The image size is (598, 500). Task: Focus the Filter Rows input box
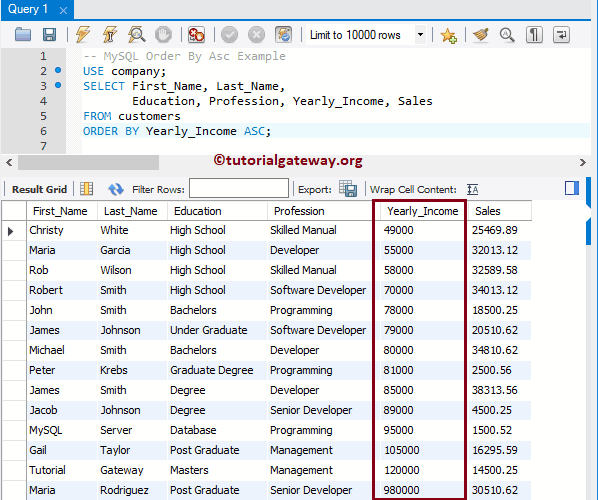tap(239, 188)
